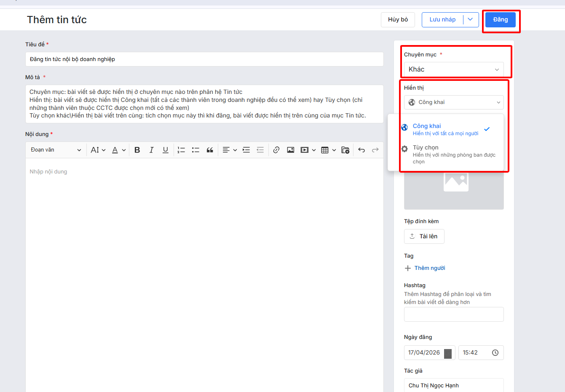
Task: Click the Tác giả author field
Action: pos(454,385)
